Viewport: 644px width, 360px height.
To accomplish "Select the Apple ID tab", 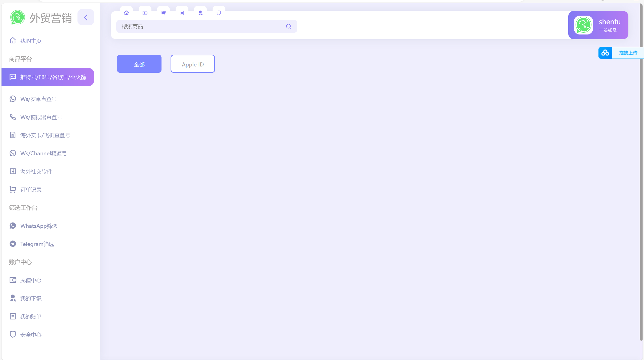I will pos(192,64).
